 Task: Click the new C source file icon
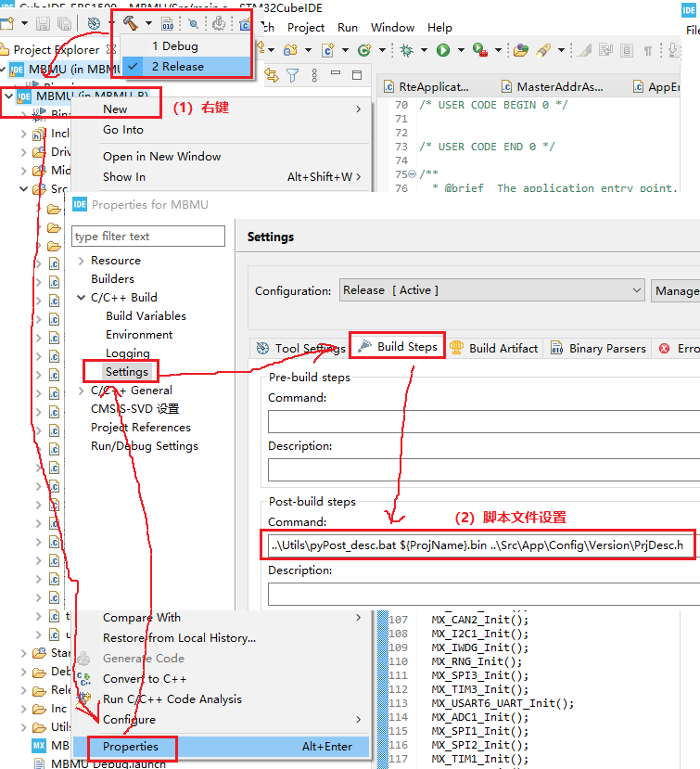point(327,50)
